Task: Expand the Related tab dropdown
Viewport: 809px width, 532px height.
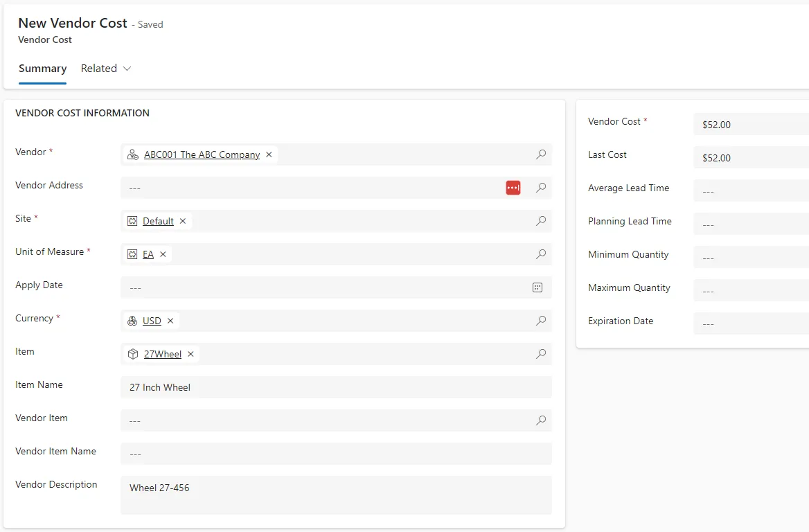Action: 106,69
